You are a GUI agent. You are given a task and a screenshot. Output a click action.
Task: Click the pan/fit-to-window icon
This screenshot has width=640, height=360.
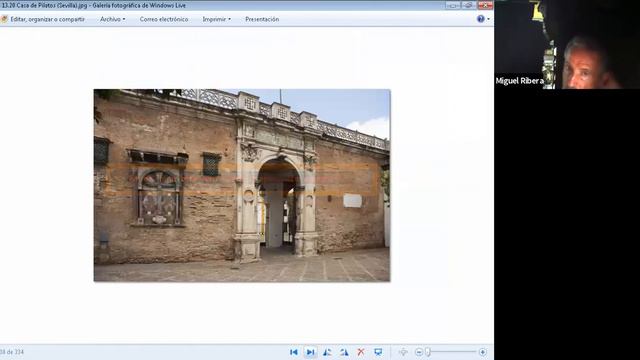click(x=403, y=352)
